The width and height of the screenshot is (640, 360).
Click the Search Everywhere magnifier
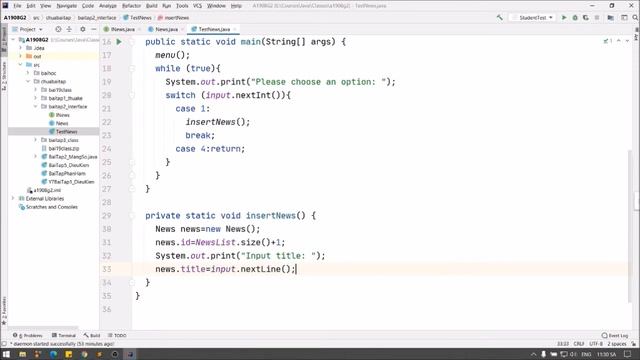(x=635, y=18)
